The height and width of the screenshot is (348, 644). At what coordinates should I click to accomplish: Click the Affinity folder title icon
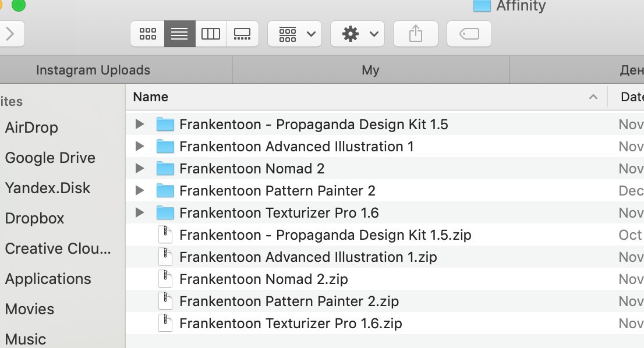tap(482, 6)
